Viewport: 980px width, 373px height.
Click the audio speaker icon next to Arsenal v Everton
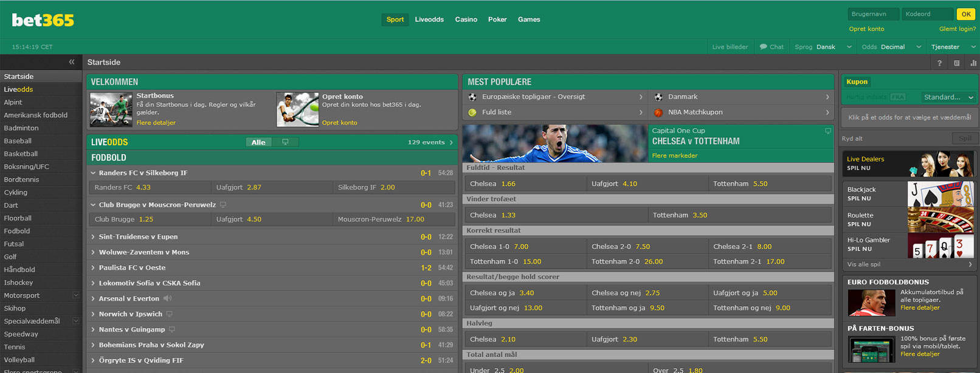tap(167, 298)
